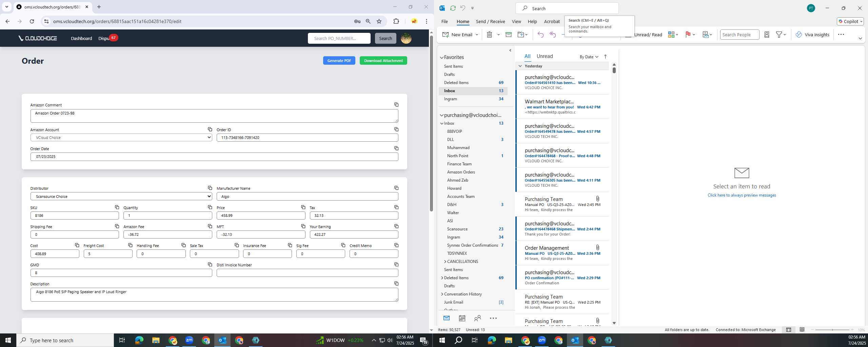The width and height of the screenshot is (868, 347).
Task: Copy the Manufacturer Name value
Action: click(396, 188)
